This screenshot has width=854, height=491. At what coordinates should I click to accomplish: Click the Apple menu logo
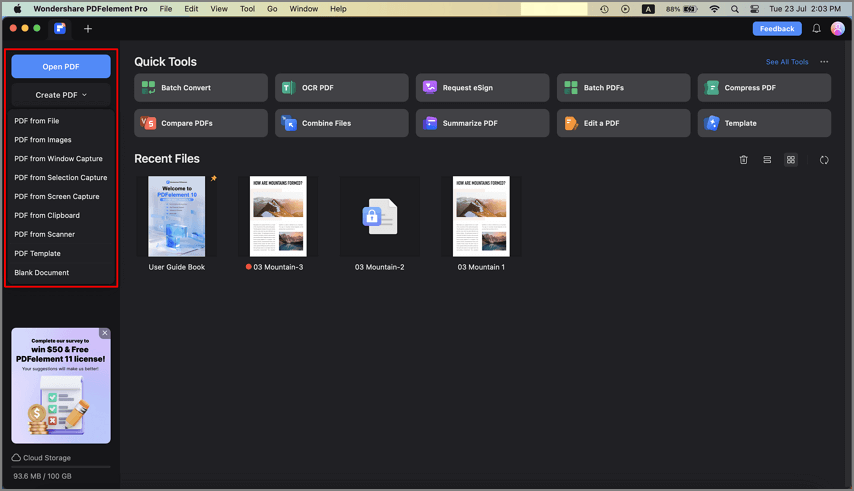[x=17, y=9]
